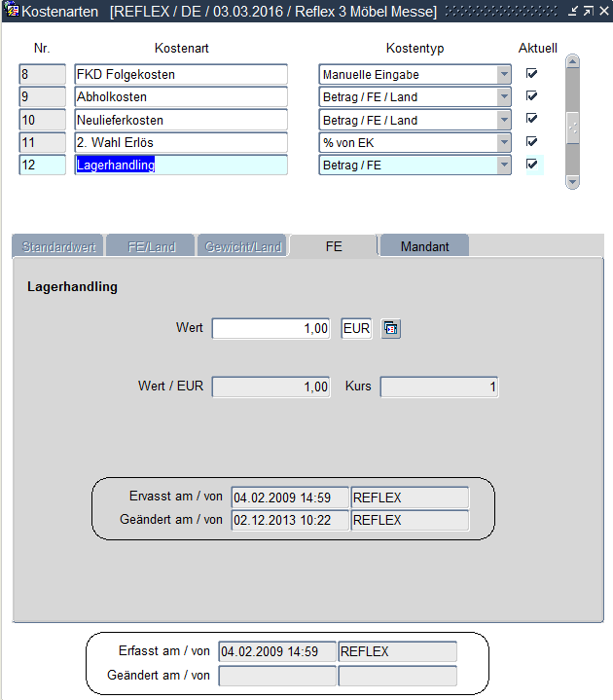Open the currency lookup icon beside EUR
The image size is (613, 700).
click(390, 329)
